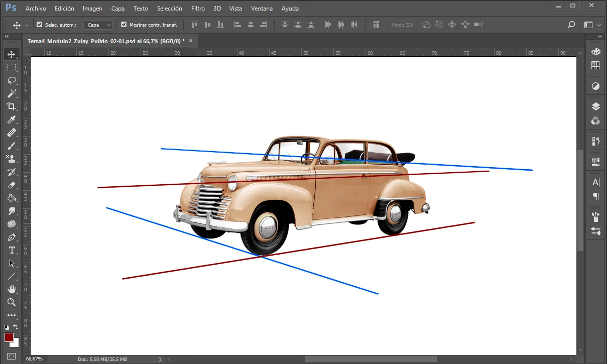This screenshot has width=607, height=364.
Task: Toggle the Selec. autom. checkbox
Action: pyautogui.click(x=40, y=25)
